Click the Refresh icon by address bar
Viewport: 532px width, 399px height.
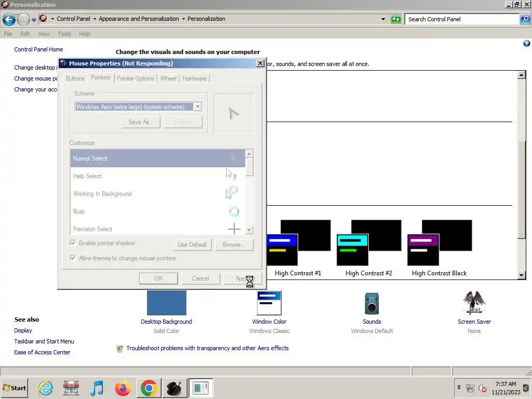[396, 19]
